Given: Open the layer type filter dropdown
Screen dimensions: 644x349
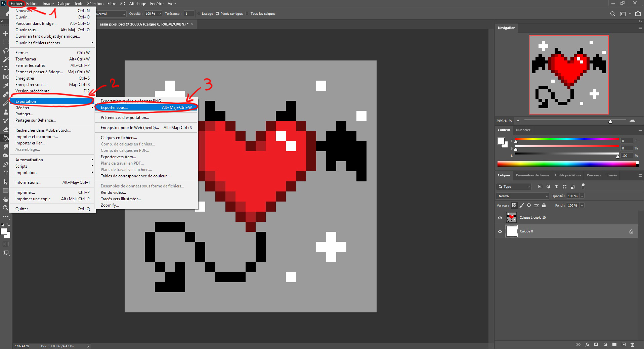Looking at the screenshot, I should click(x=513, y=186).
